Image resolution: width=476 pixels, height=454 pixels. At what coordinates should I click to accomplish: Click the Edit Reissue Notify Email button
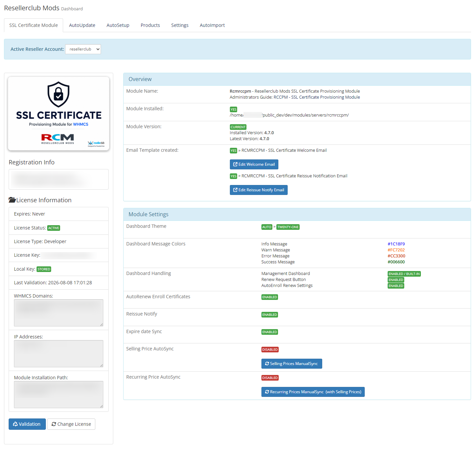click(259, 190)
